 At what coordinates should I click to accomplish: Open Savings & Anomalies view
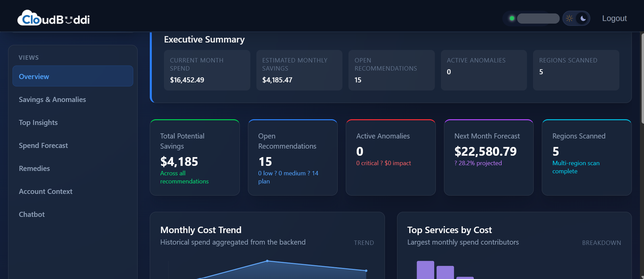[73, 99]
